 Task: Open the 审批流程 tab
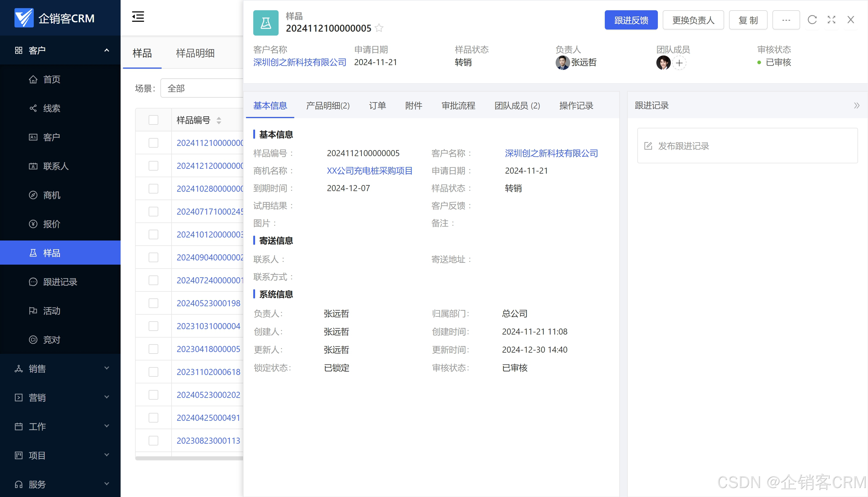458,105
